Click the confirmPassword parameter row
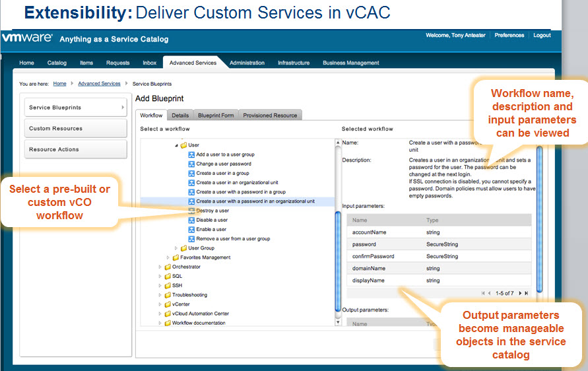This screenshot has width=588, height=371. point(439,256)
